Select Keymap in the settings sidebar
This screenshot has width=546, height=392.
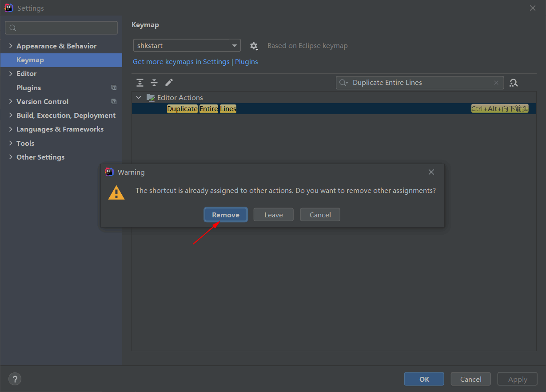coord(61,60)
